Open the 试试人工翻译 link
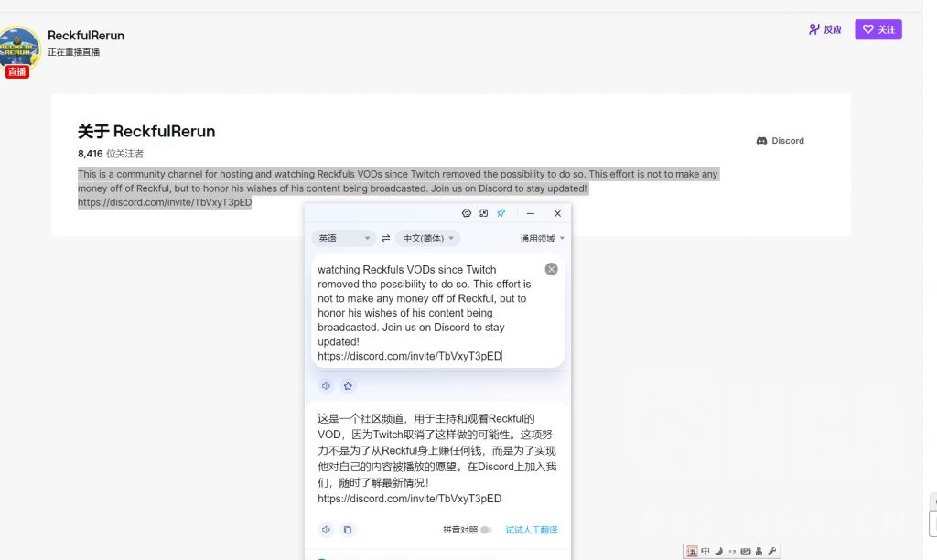 530,529
